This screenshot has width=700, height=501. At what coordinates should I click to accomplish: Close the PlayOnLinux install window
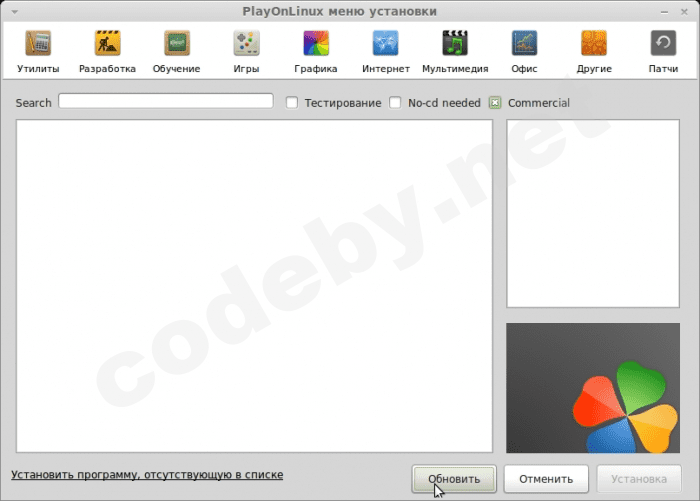[684, 12]
